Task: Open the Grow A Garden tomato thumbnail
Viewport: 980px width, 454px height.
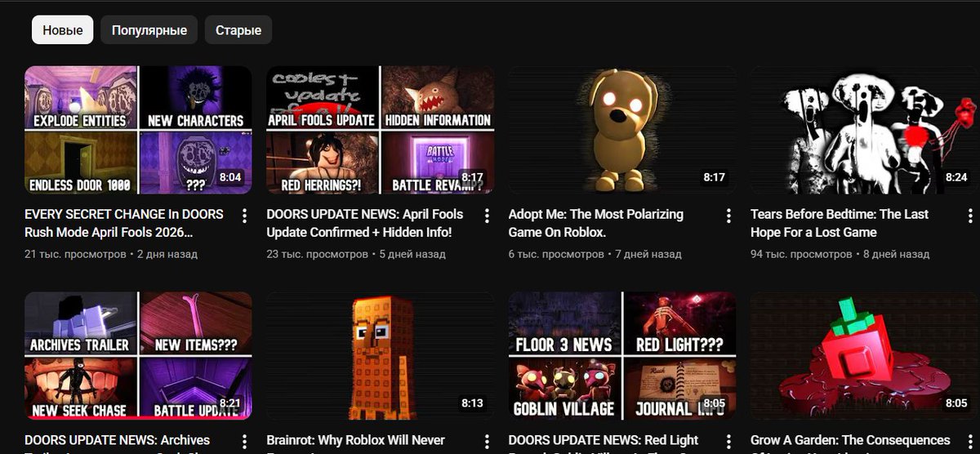Action: pyautogui.click(x=864, y=356)
